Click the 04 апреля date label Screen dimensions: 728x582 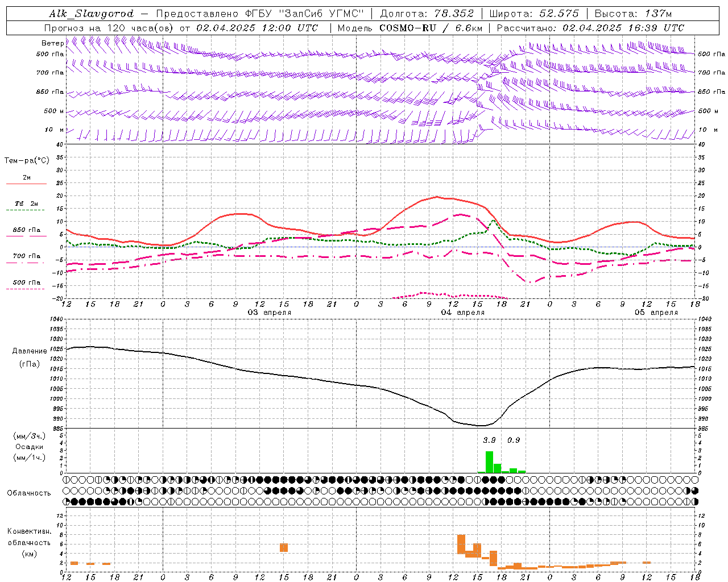[x=463, y=312]
